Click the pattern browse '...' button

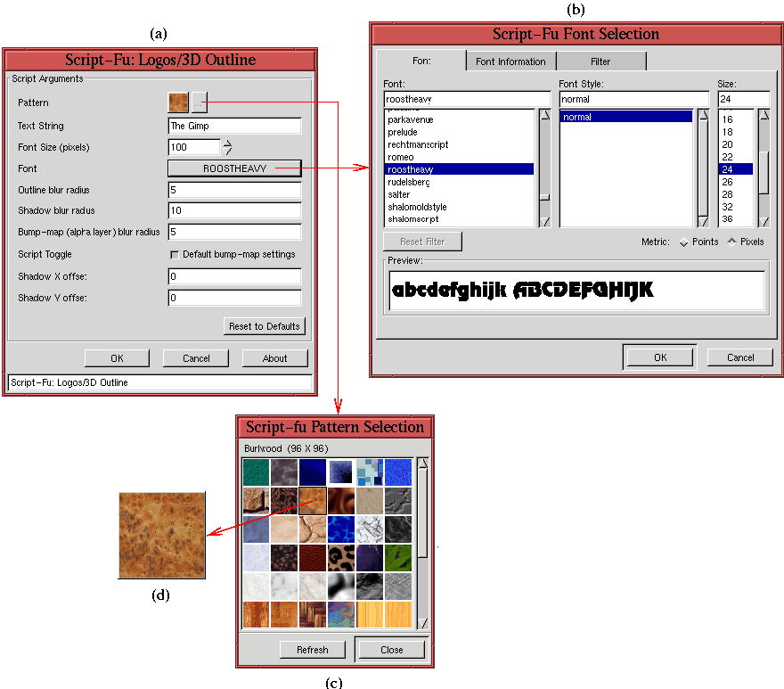tap(200, 103)
